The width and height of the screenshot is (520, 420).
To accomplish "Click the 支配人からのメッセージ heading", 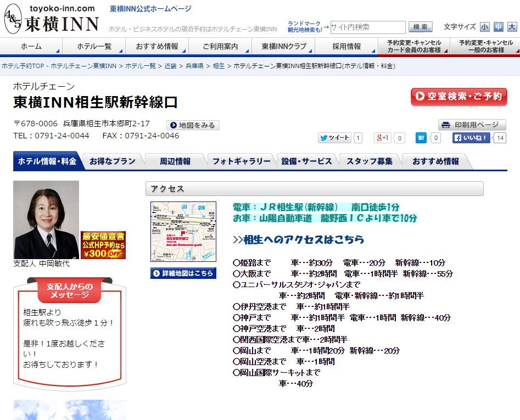I will [x=70, y=291].
